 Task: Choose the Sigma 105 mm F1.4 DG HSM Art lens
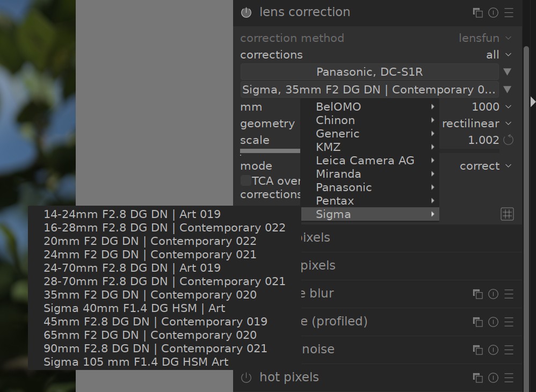(136, 362)
